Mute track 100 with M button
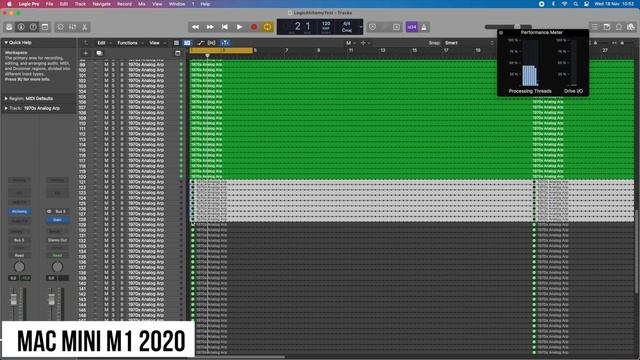Image resolution: width=640 pixels, height=360 pixels. 106,70
